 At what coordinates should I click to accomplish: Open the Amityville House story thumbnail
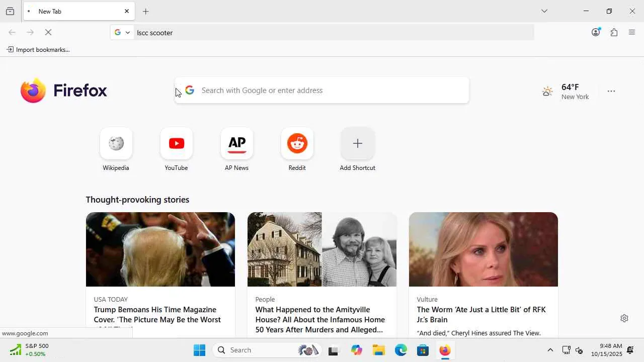[322, 249]
